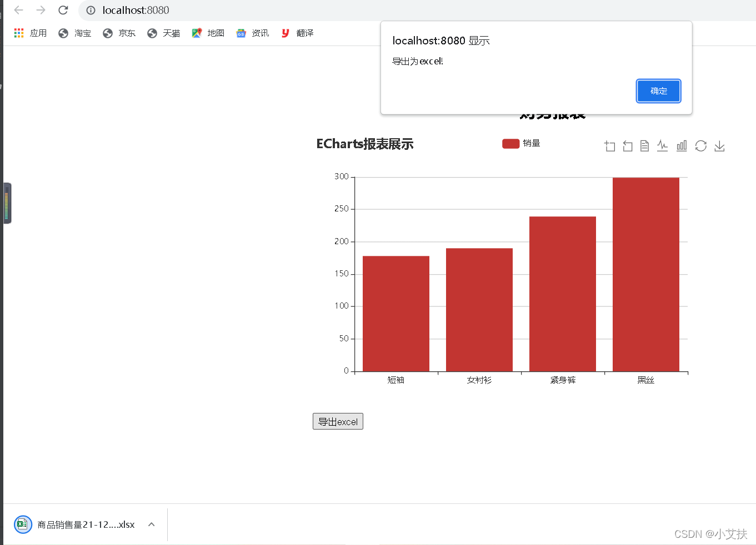Click the 紧身裤 axis label
Viewport: 756px width, 545px height.
pos(563,380)
